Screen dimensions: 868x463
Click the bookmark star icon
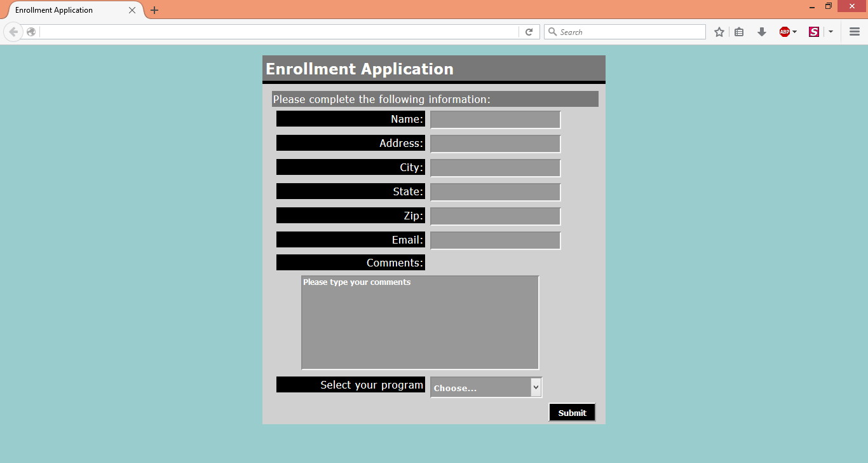tap(719, 32)
